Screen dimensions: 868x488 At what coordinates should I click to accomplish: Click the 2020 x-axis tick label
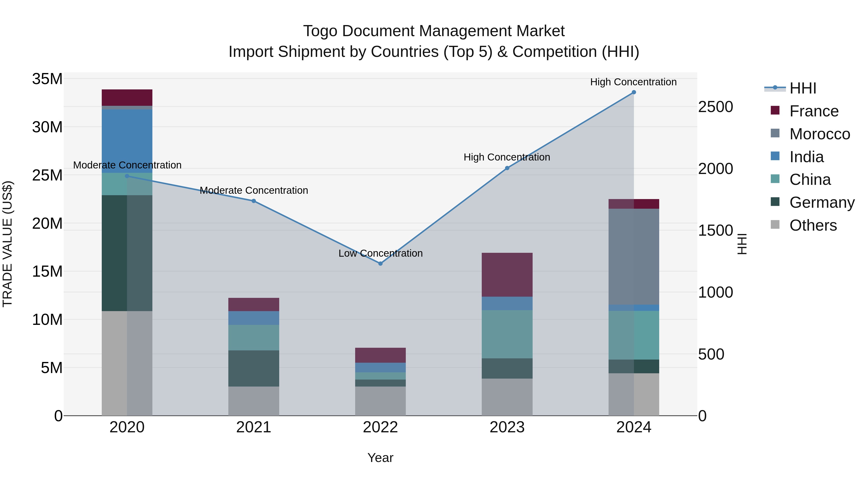click(127, 427)
